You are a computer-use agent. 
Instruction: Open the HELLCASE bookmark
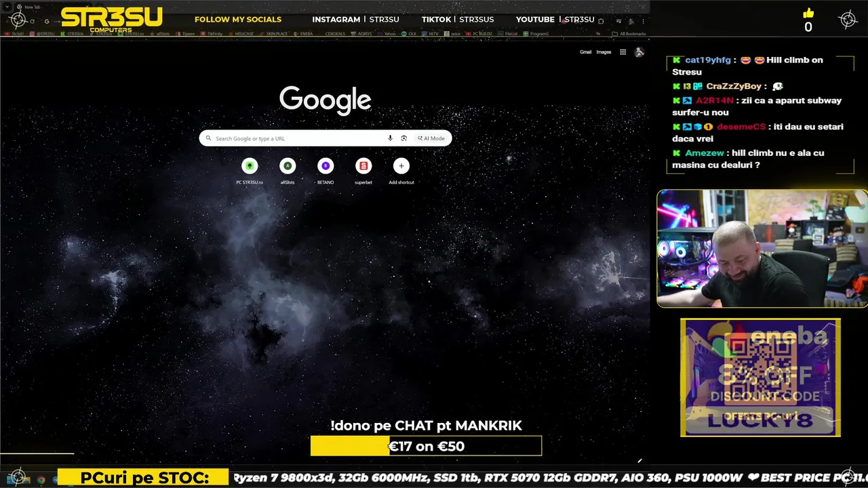tap(241, 34)
